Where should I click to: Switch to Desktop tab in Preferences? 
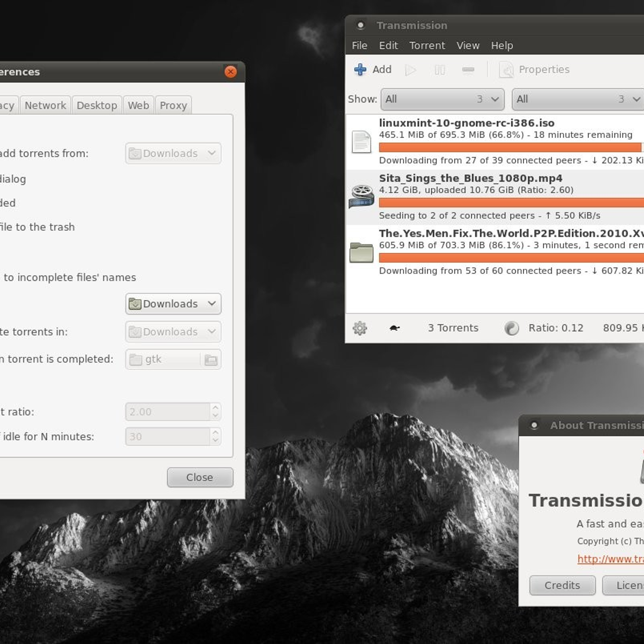point(97,105)
